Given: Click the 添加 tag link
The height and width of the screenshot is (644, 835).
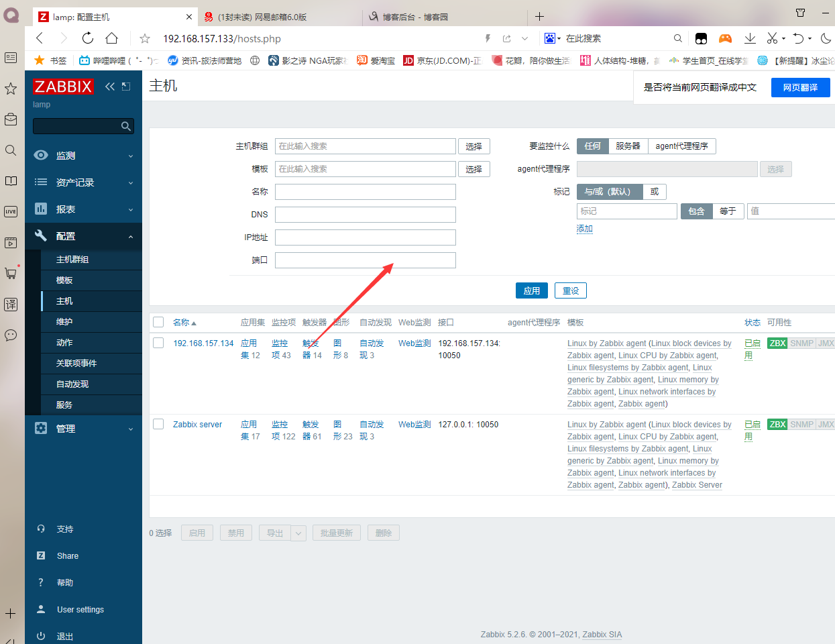Looking at the screenshot, I should pyautogui.click(x=585, y=229).
